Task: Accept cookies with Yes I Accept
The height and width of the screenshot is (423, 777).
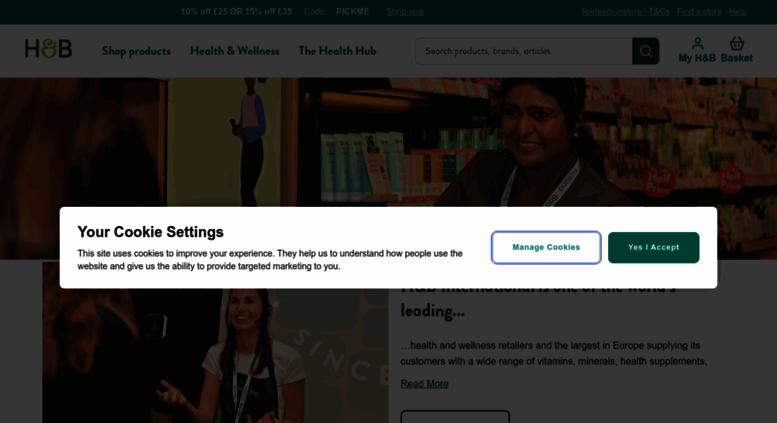Action: pos(654,247)
